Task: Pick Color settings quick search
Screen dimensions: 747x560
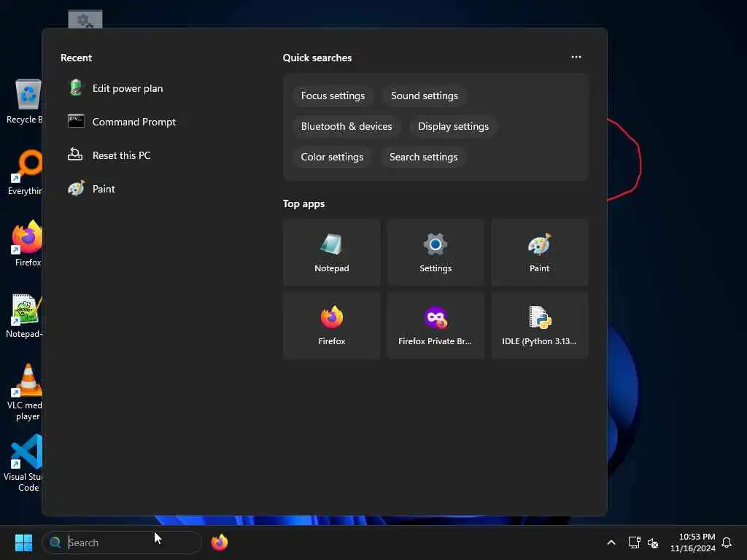Action: click(332, 157)
